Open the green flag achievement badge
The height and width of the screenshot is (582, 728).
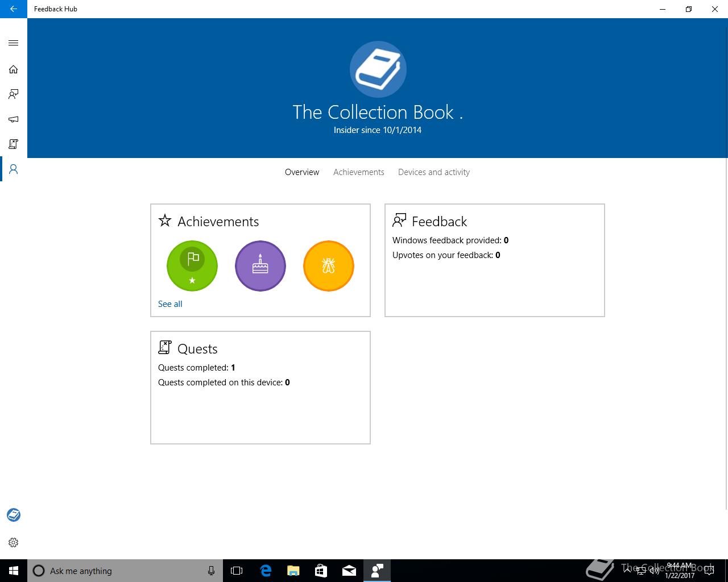(x=192, y=266)
